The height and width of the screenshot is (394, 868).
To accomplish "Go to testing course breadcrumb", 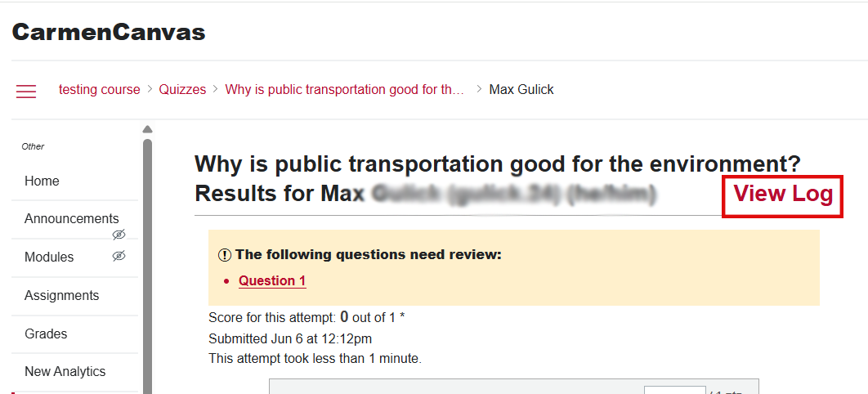I will point(99,90).
